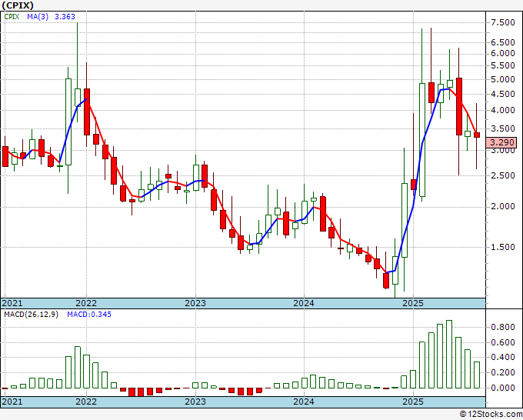The height and width of the screenshot is (420, 523).
Task: Click the last red candlestick near 3.290
Action: pyautogui.click(x=477, y=135)
